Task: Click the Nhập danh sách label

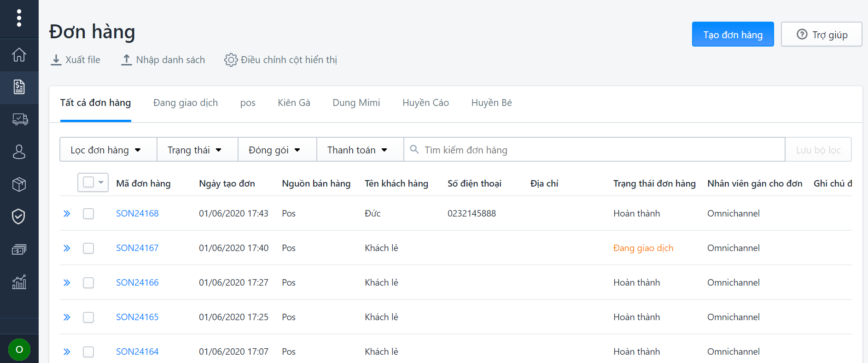Action: (170, 60)
